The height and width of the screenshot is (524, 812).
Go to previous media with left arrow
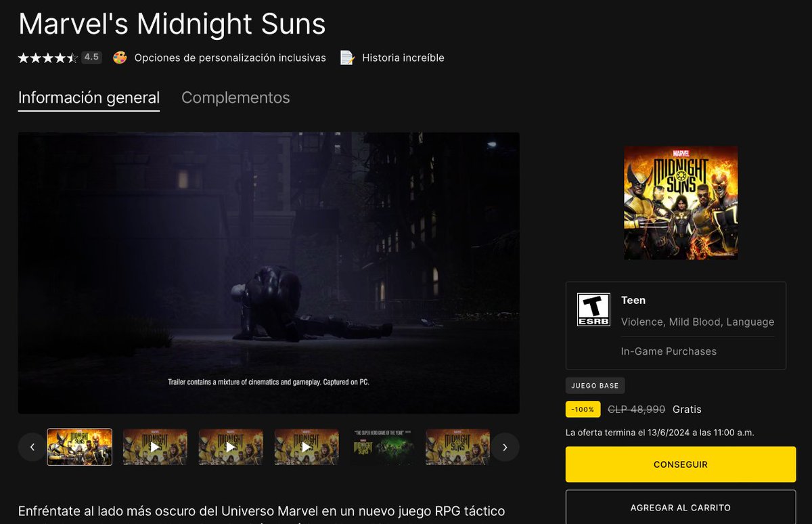(x=32, y=447)
